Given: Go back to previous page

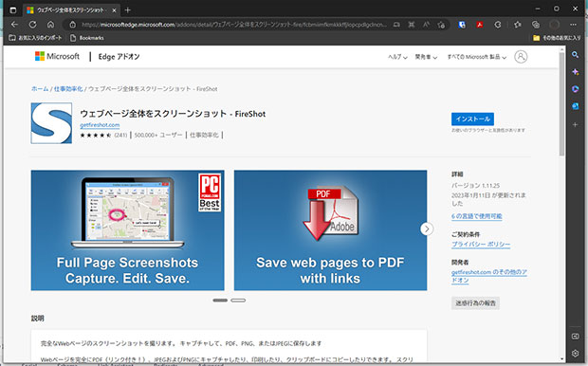Looking at the screenshot, I should pyautogui.click(x=14, y=25).
